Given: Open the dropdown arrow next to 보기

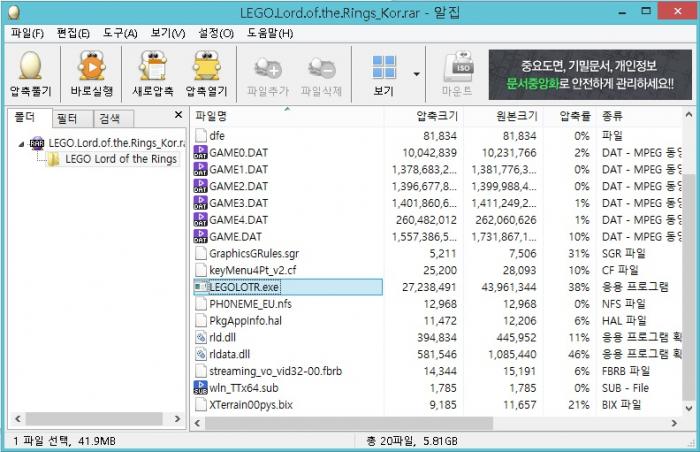Looking at the screenshot, I should tap(417, 74).
